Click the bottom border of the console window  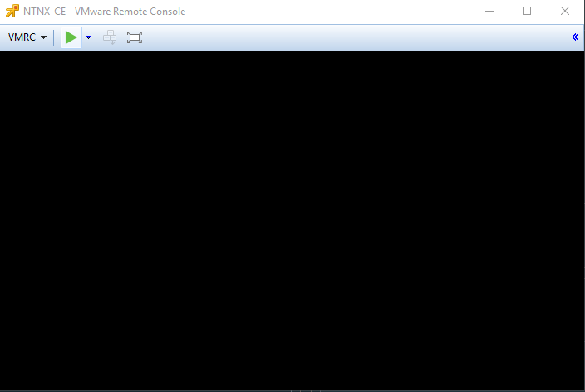click(292, 390)
